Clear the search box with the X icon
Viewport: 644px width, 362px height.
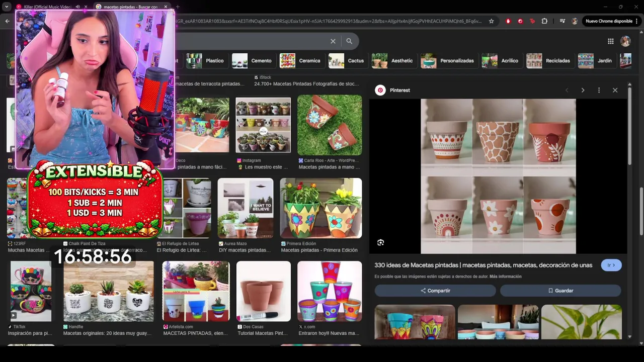[x=333, y=41]
